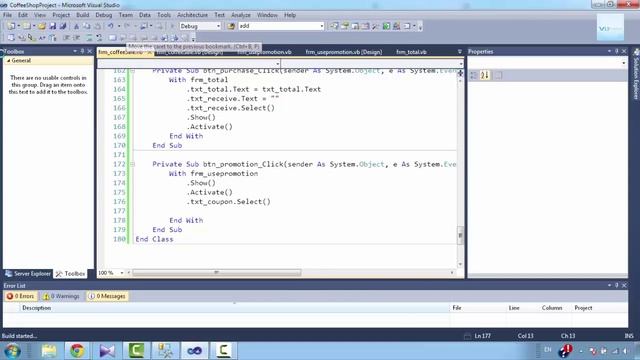Sort Error List by Project column
This screenshot has width=640, height=360.
click(x=599, y=308)
